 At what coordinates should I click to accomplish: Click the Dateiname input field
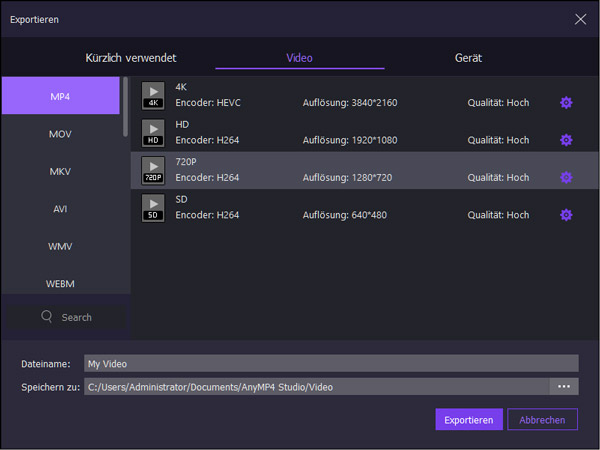(330, 364)
